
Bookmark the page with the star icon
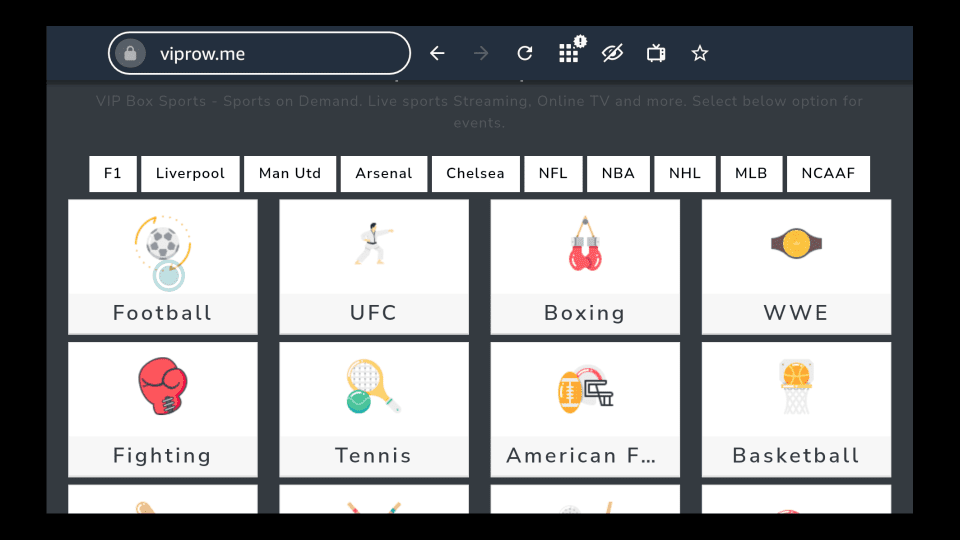coord(700,53)
